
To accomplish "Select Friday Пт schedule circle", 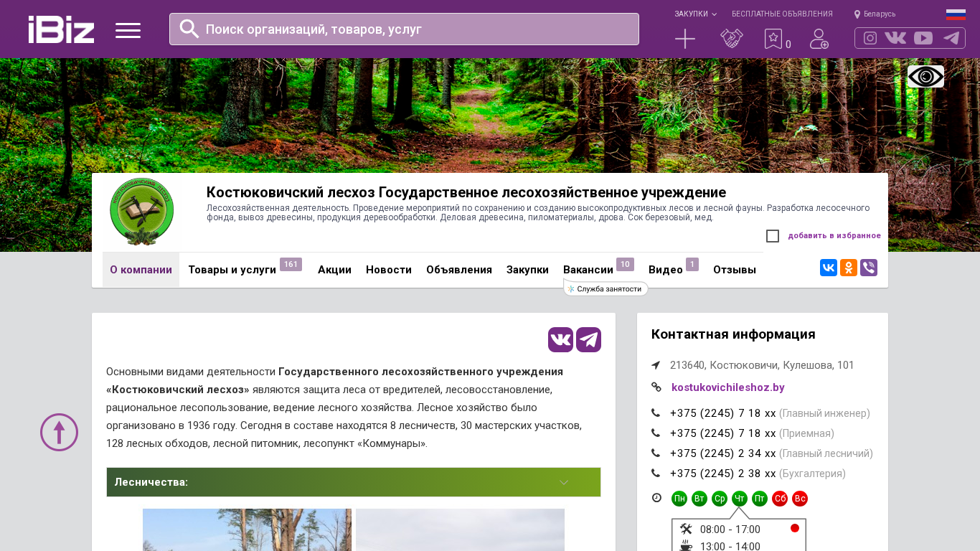I will click(x=760, y=499).
